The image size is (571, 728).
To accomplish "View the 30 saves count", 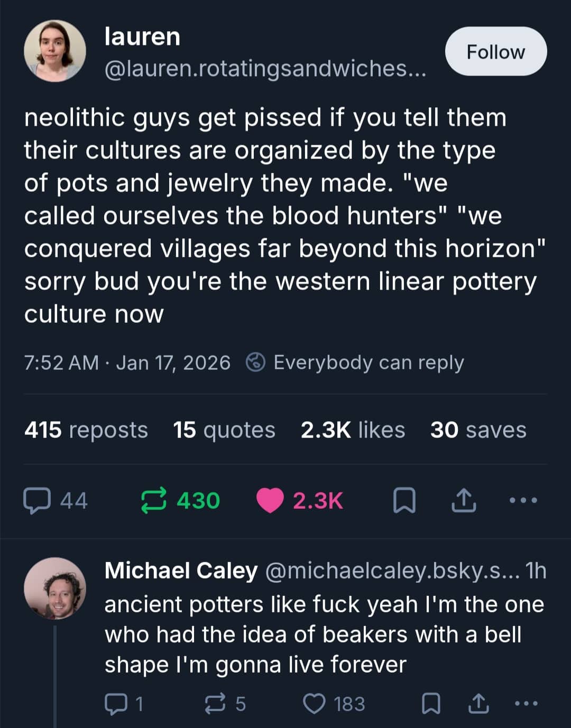I will [478, 430].
